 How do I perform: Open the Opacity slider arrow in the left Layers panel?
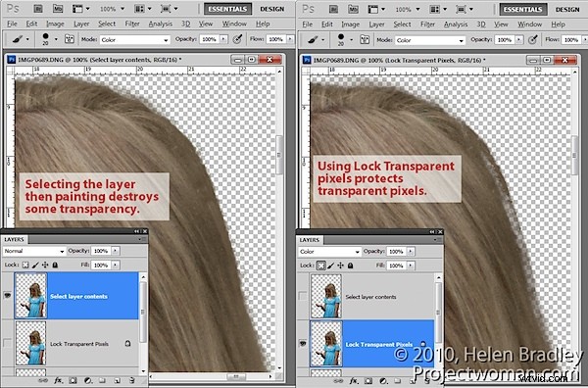pos(116,251)
